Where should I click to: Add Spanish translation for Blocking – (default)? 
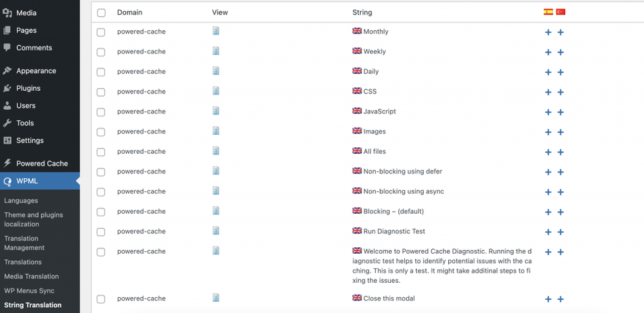tap(548, 212)
